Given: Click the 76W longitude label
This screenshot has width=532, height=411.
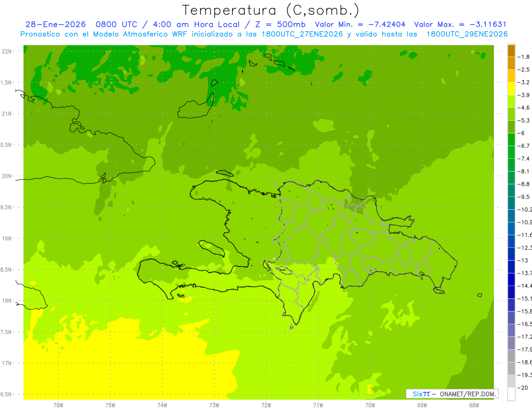Looking at the screenshot, I should pos(58,405).
